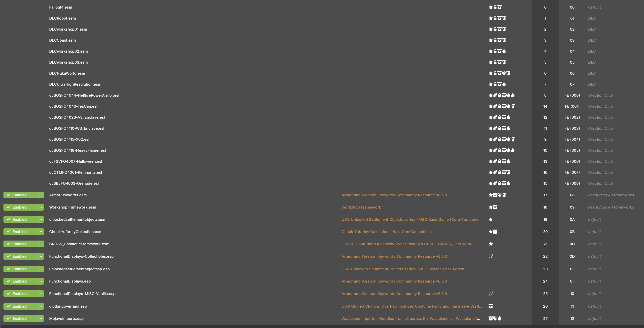
Task: Click the mod index FE (004) cell
Action: [572, 139]
